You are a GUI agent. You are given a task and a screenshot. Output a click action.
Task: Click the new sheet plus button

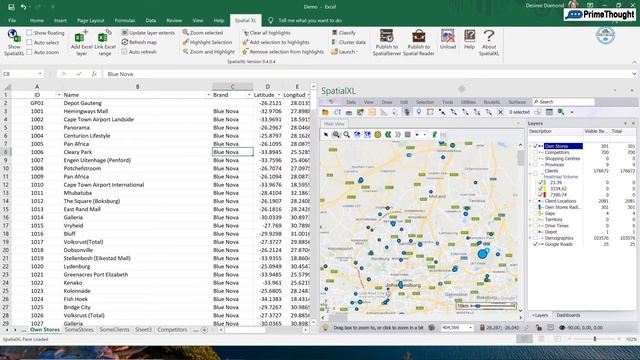(x=204, y=329)
